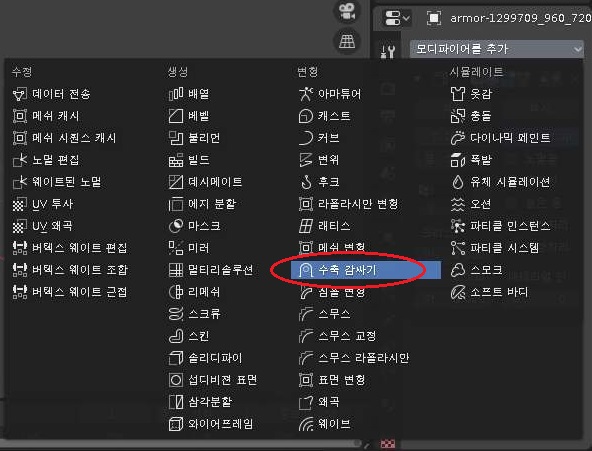
Task: Pick 메쉬 변형 modifier
Action: click(x=332, y=247)
